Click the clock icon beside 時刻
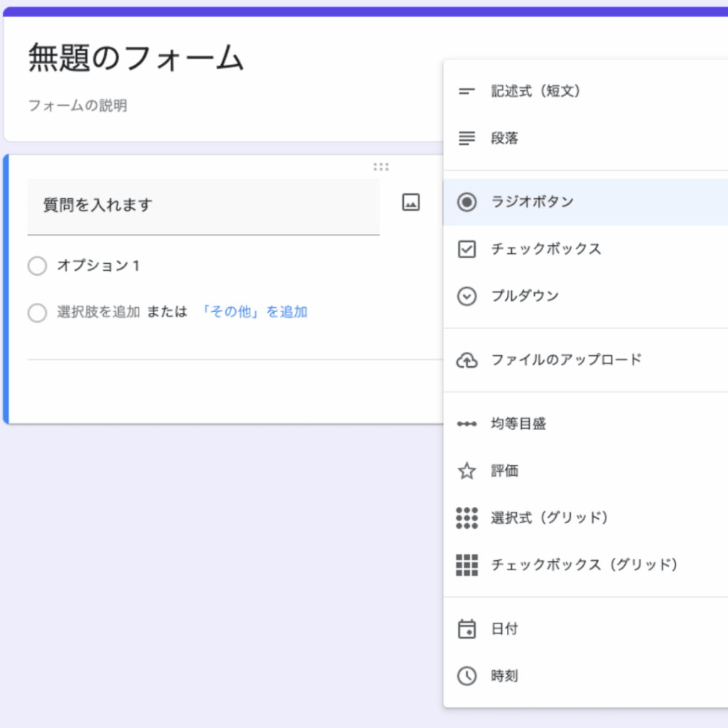The height and width of the screenshot is (728, 728). pos(466,676)
